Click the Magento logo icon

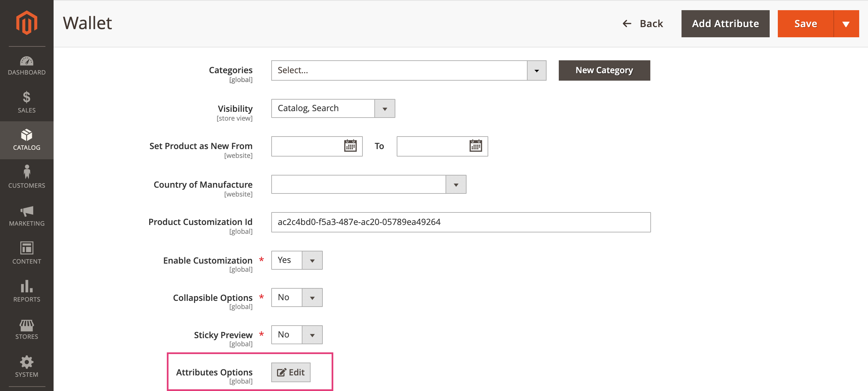27,22
